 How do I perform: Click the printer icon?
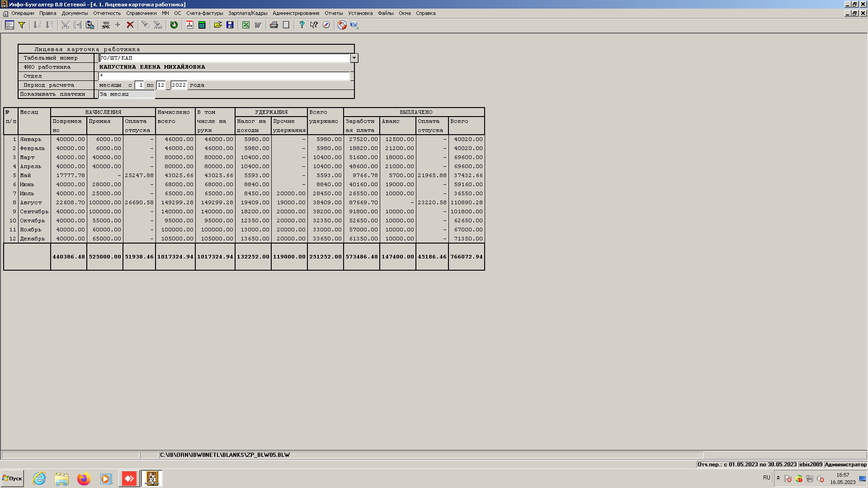click(x=274, y=25)
